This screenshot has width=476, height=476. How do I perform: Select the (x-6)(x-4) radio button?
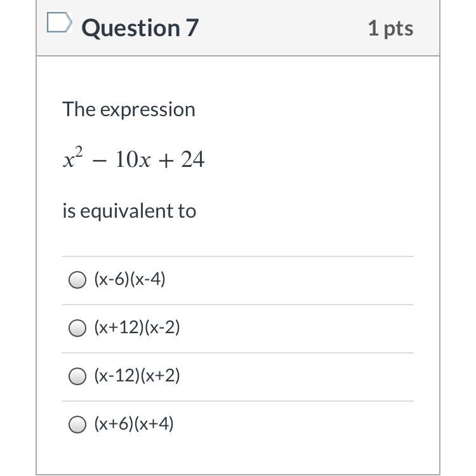tap(77, 280)
